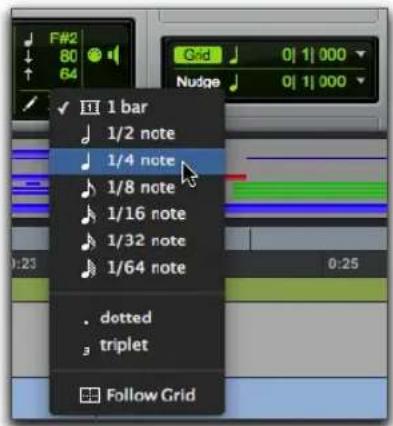Click the F#2 pitch value

[63, 38]
